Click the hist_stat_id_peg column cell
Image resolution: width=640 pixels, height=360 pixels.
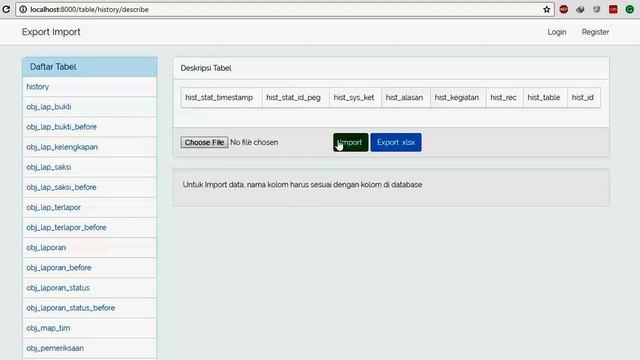tap(296, 98)
